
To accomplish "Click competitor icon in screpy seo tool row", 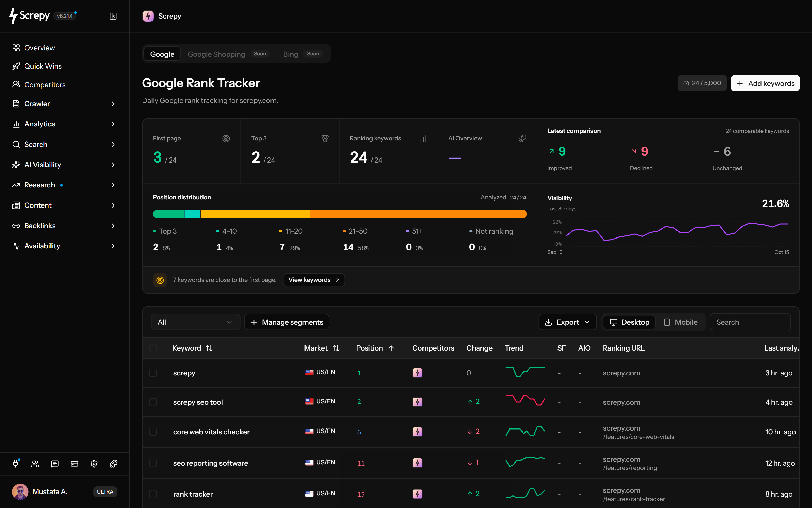I will click(x=417, y=402).
